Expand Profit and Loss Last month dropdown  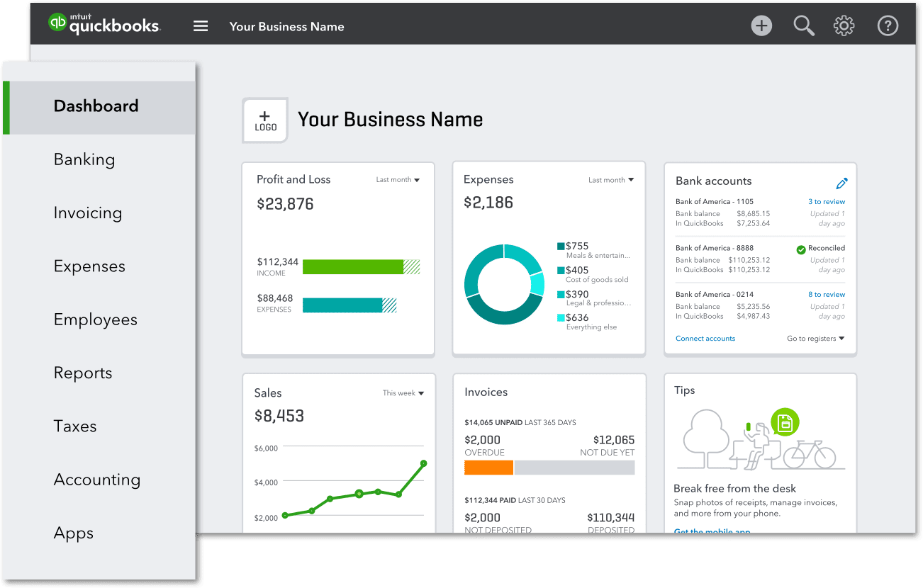(398, 180)
